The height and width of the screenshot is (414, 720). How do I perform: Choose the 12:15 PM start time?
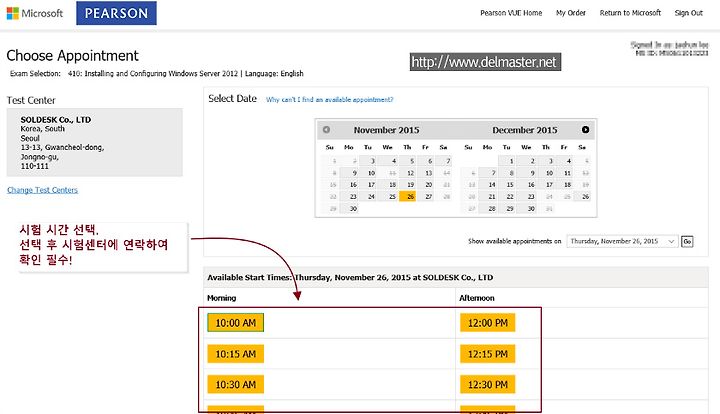coord(488,354)
